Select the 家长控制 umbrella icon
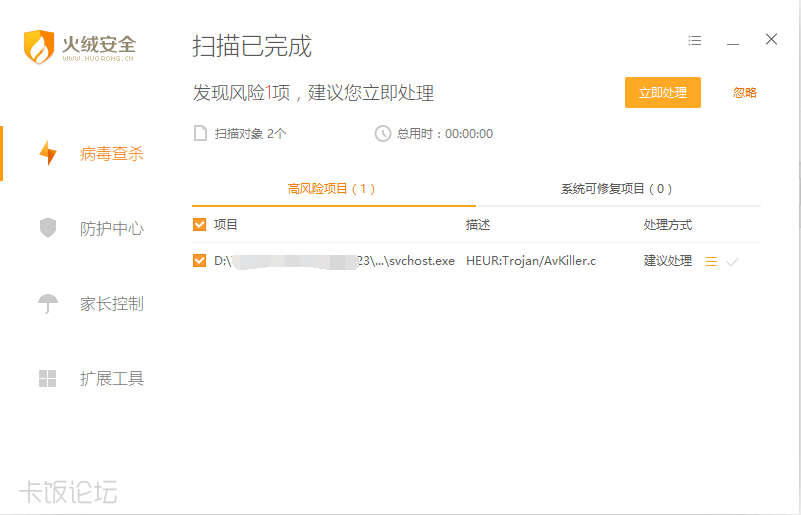Viewport: 801px width, 515px height. (x=48, y=304)
